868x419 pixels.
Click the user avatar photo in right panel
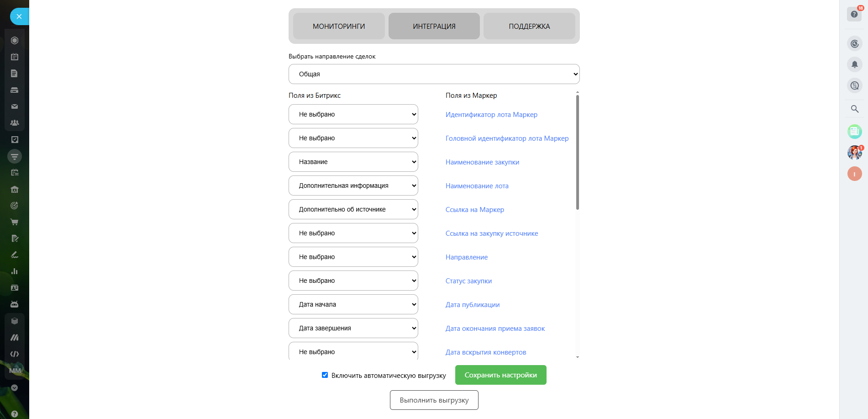(x=854, y=153)
